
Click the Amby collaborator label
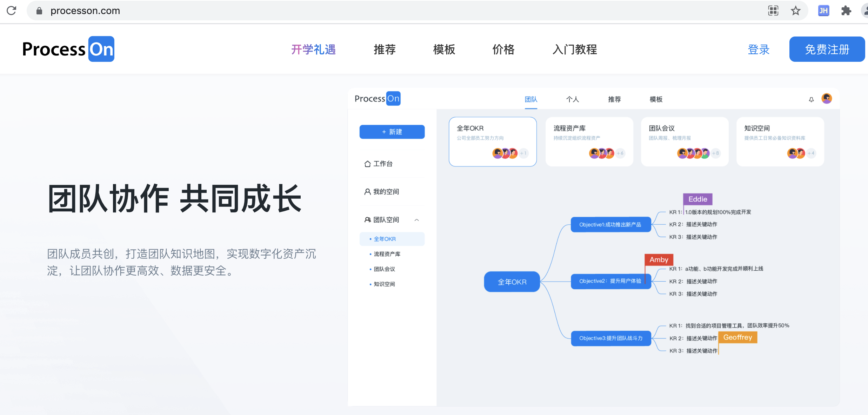click(x=659, y=260)
